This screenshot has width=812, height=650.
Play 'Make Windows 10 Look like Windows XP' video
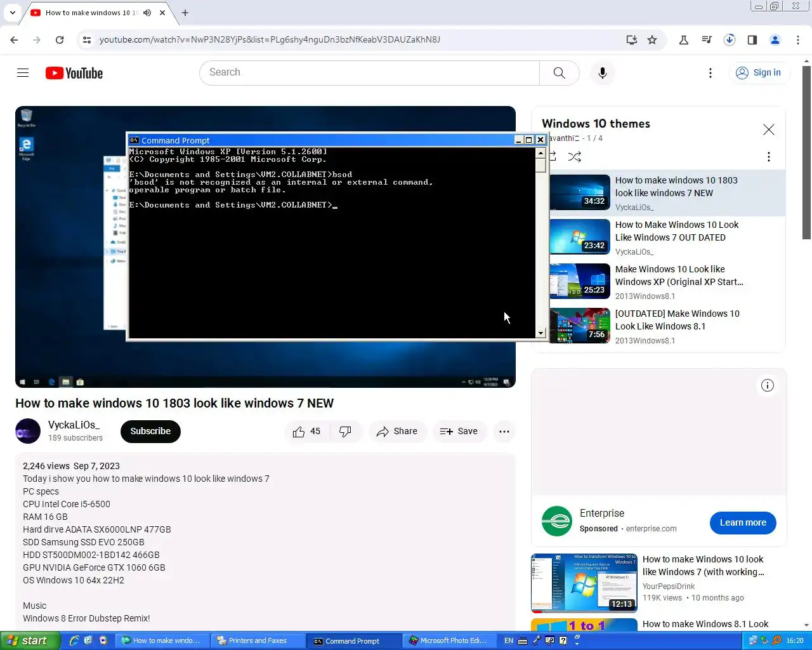tap(679, 275)
